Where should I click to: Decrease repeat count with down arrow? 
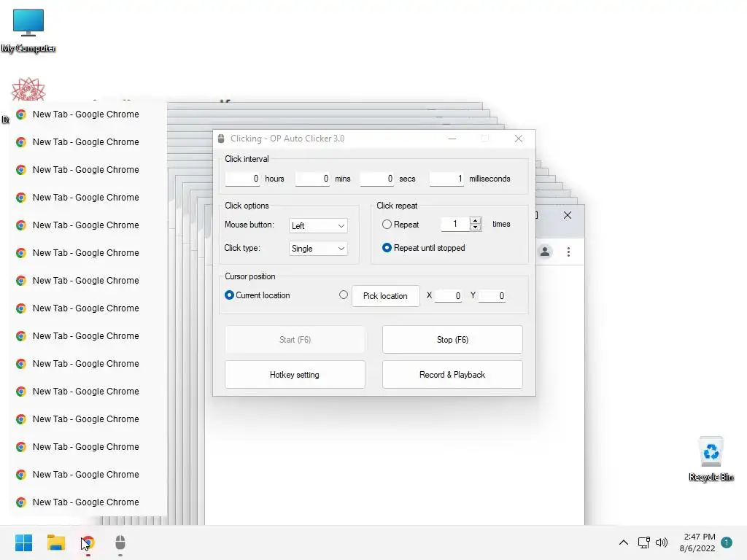point(476,227)
